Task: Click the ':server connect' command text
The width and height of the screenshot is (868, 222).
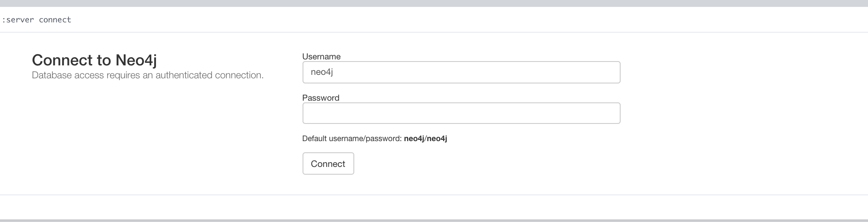Action: pos(37,20)
